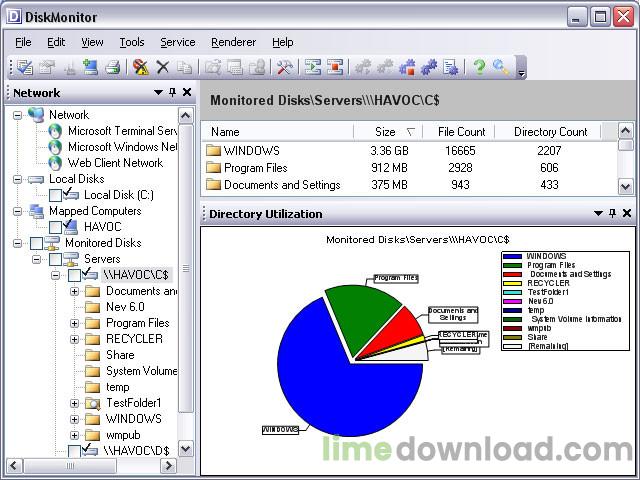Click the Microsoft Terminal Services network icon
This screenshot has width=640, height=480.
[x=55, y=131]
